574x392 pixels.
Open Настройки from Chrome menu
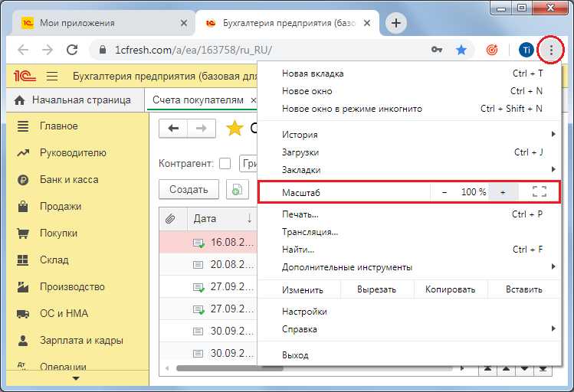[x=409, y=312]
